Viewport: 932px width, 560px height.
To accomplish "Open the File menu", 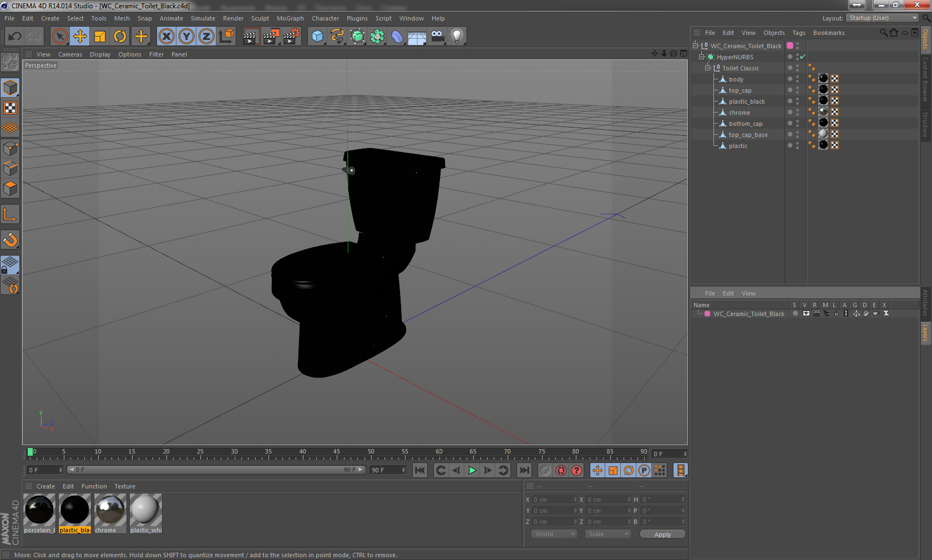I will pos(9,18).
